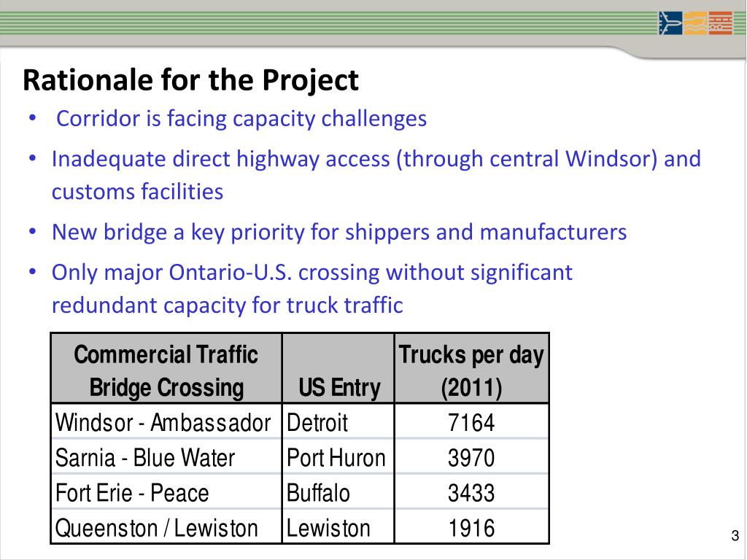747x560 pixels.
Task: Select the 7164 trucks-per-day value
Action: (471, 422)
